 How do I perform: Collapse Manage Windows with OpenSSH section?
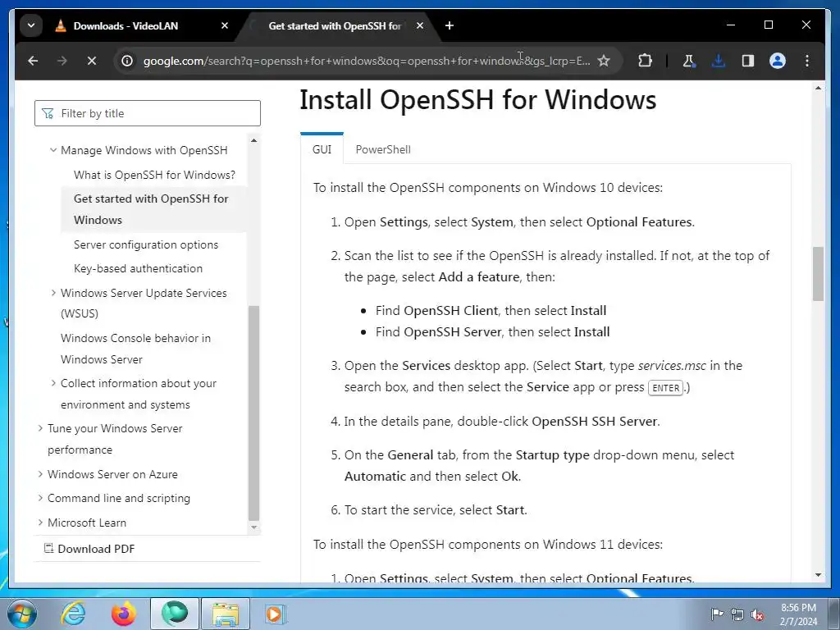pos(53,151)
